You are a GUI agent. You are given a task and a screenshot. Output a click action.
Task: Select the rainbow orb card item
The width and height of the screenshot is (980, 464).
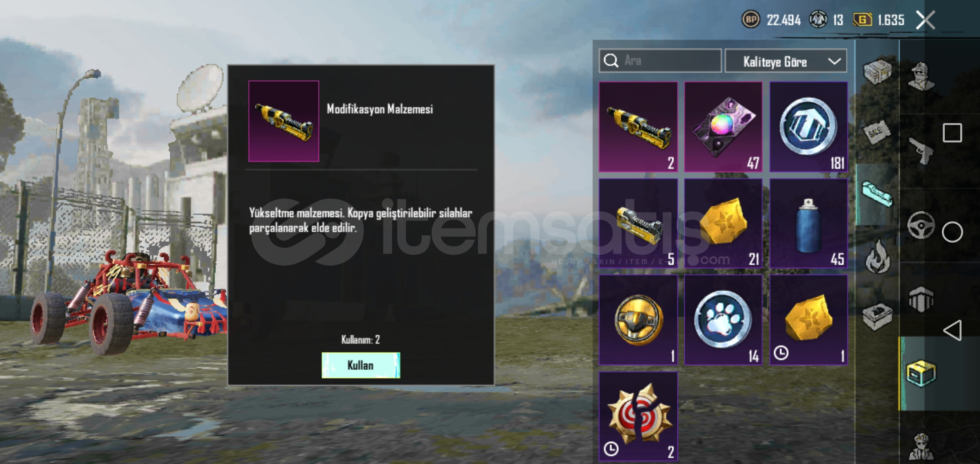coord(723,127)
